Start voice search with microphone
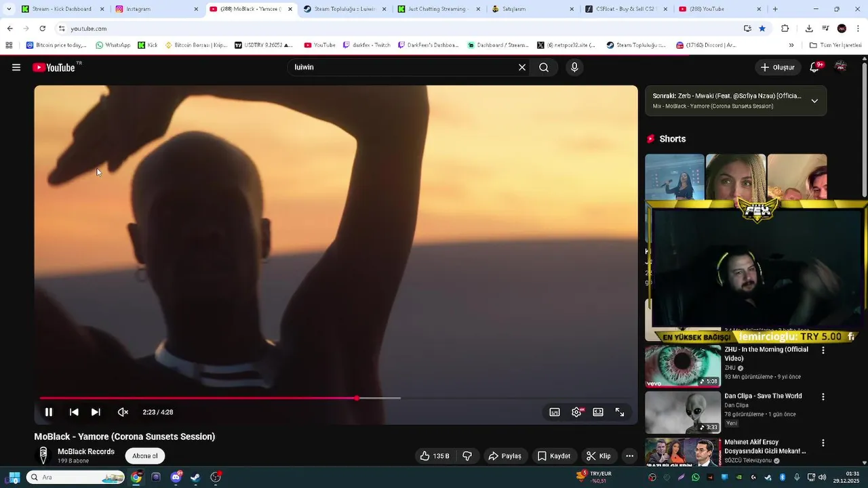 (574, 67)
